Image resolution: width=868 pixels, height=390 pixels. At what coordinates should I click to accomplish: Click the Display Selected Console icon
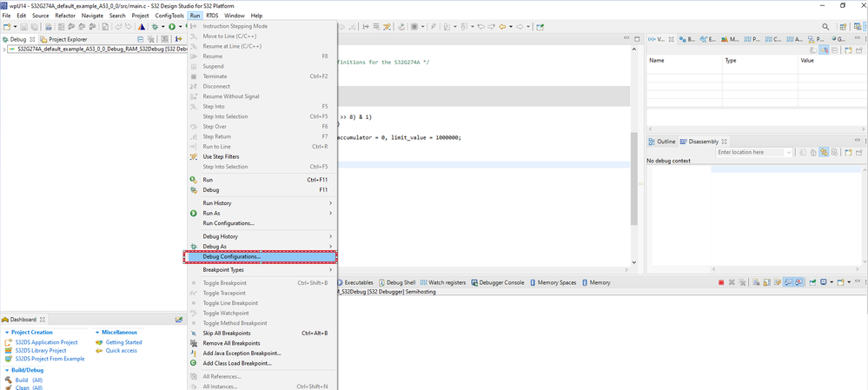coord(823,282)
